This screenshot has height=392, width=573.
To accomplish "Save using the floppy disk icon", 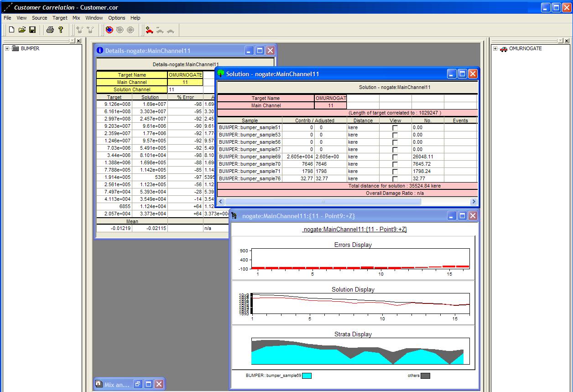I will tap(32, 30).
